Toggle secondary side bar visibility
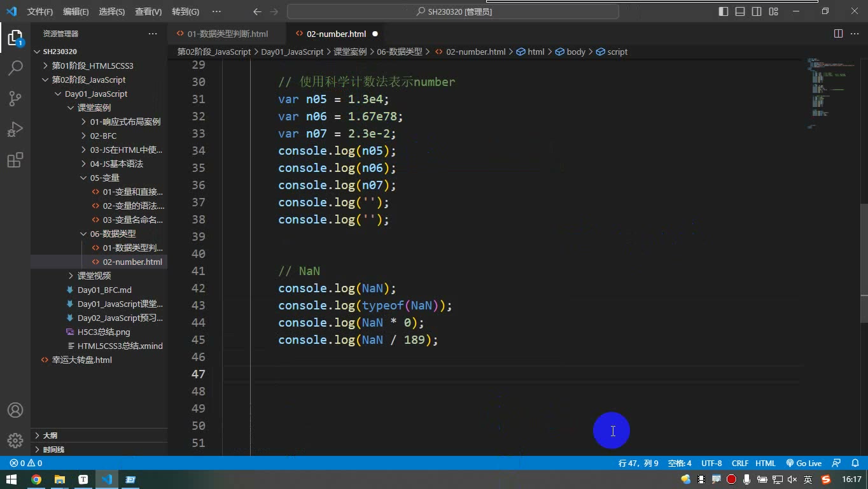 click(x=757, y=11)
